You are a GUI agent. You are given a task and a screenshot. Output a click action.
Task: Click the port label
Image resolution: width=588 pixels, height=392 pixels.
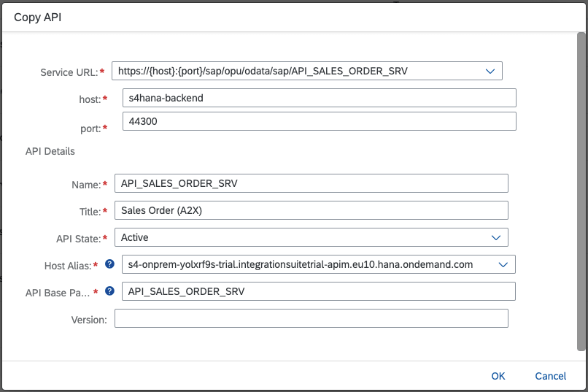[90, 128]
